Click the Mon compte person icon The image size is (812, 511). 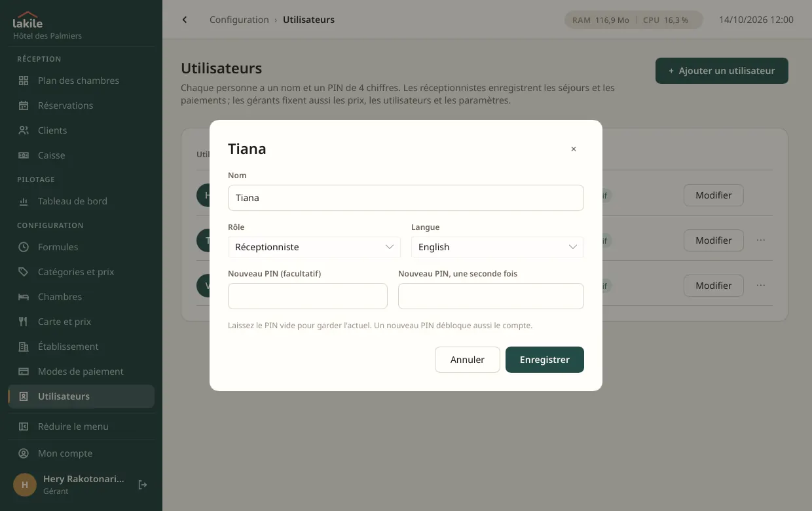click(24, 453)
